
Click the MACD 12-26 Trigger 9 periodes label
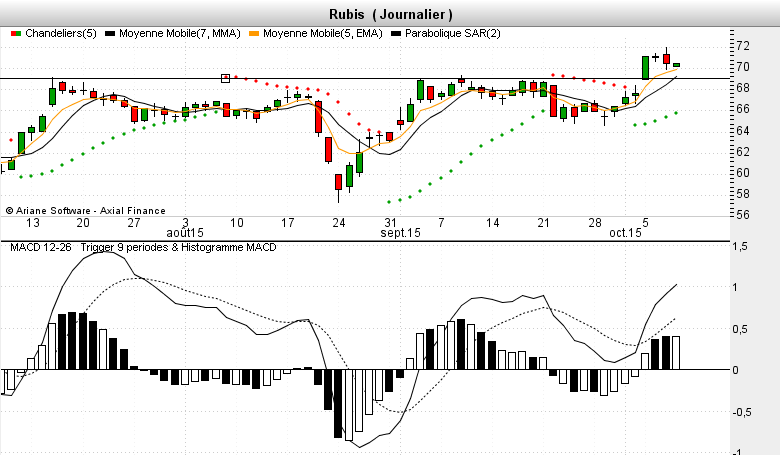point(143,247)
